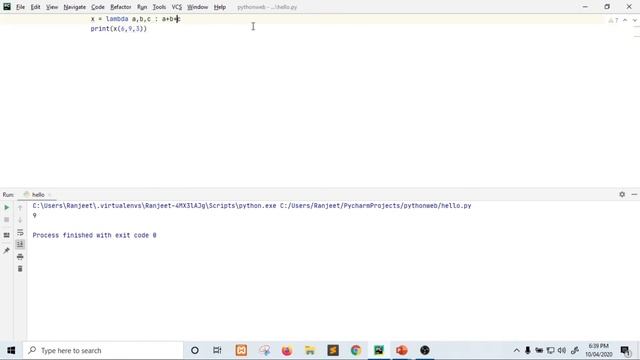Open XAMPP from the taskbar

[x=241, y=350]
